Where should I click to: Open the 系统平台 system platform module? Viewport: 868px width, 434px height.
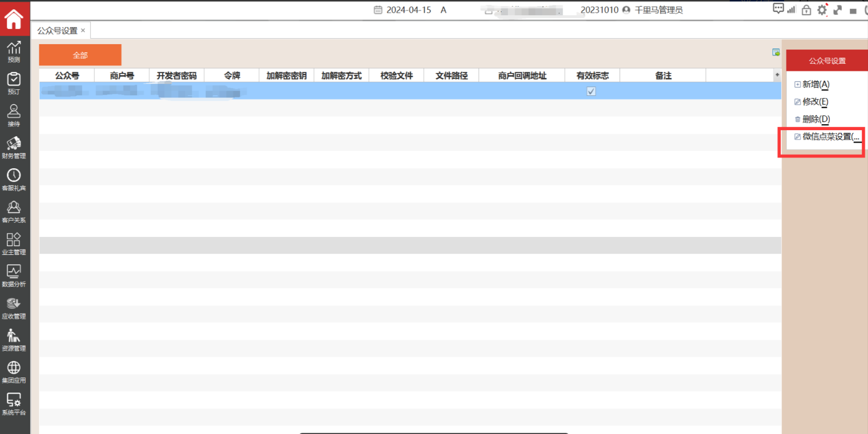tap(14, 404)
